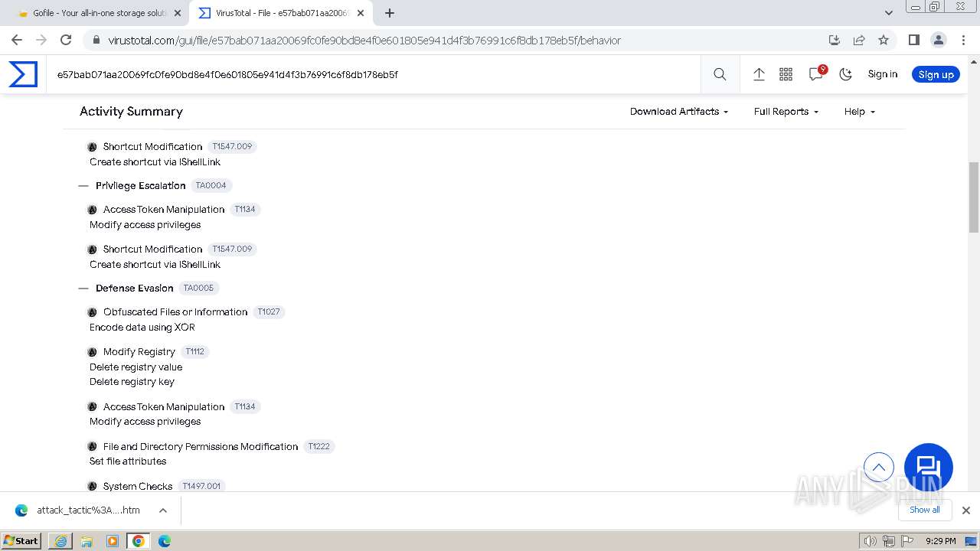Click the share page icon
Viewport: 980px width, 551px height.
pos(859,40)
